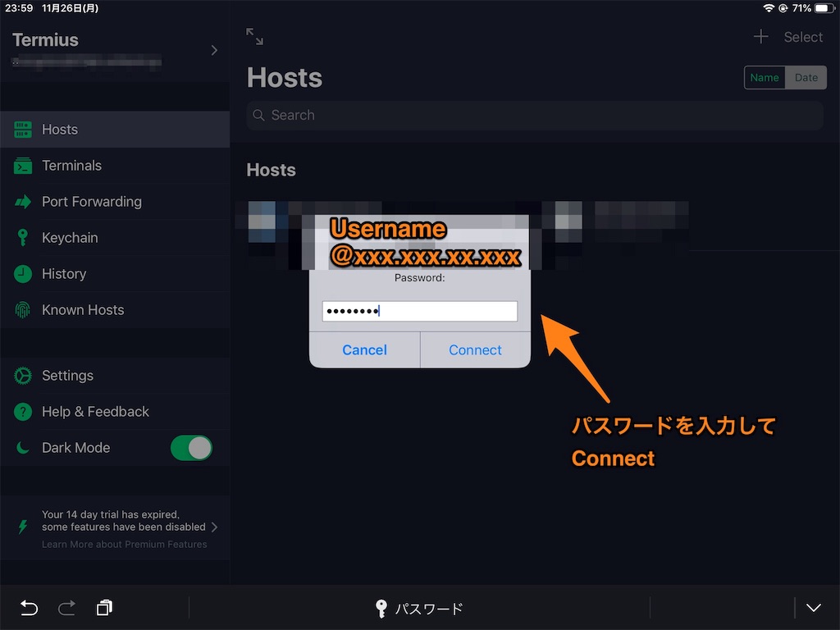Sort hosts by Date
Screen dimensions: 840x630
806,78
